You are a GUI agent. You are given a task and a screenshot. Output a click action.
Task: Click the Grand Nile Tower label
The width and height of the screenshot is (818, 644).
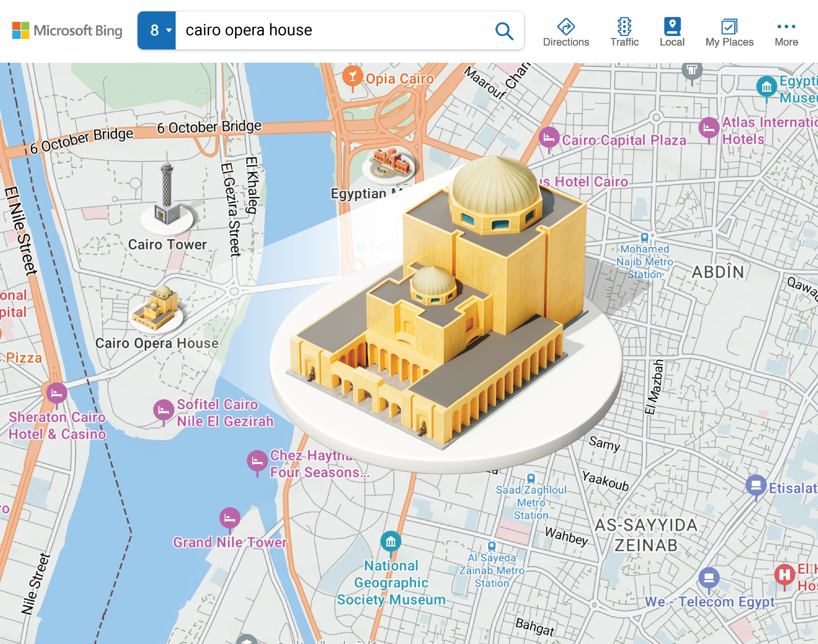pos(230,543)
